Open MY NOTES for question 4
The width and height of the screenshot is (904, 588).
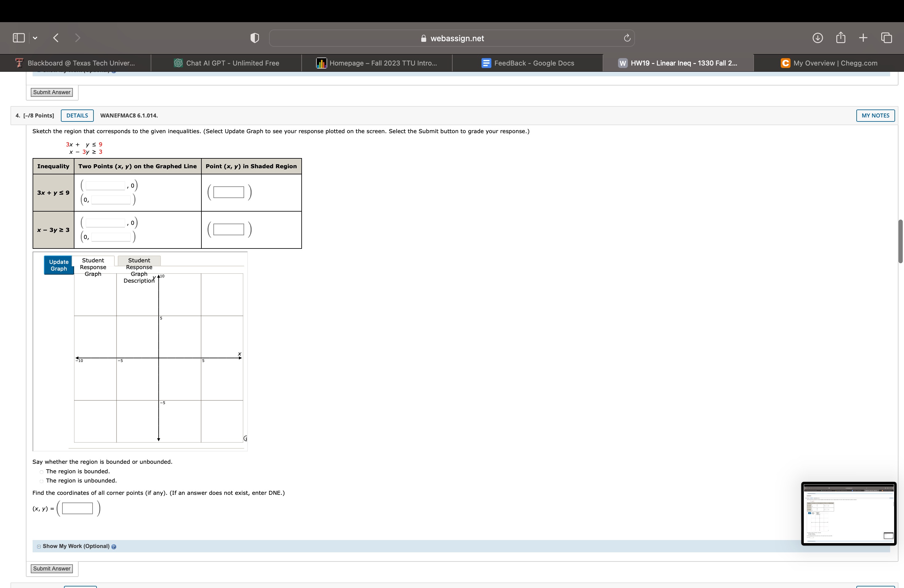[875, 115]
